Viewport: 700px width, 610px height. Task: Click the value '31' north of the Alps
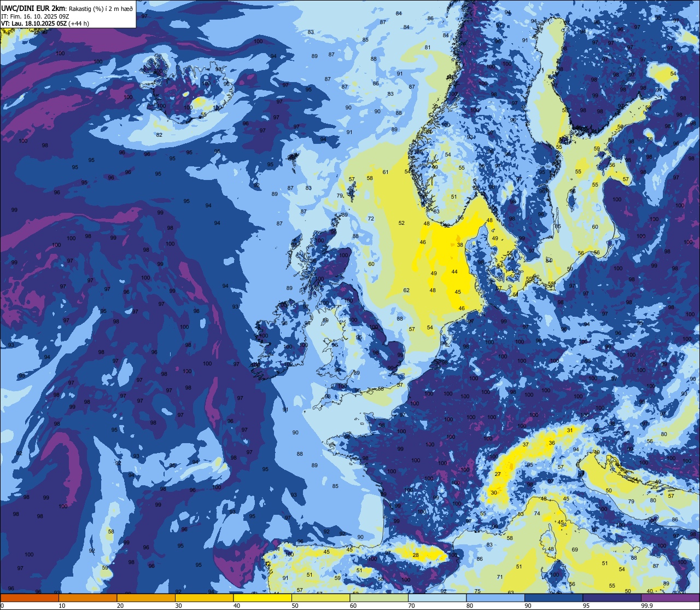point(570,431)
